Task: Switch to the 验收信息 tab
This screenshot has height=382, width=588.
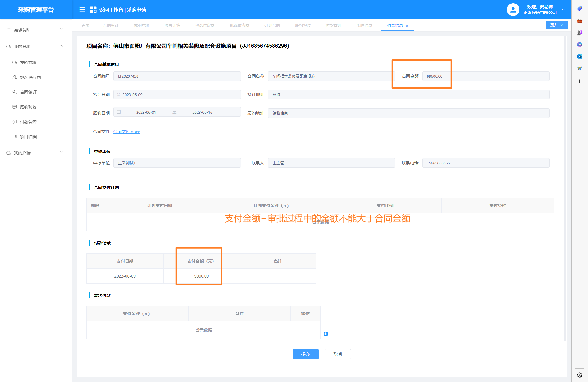Action: (x=364, y=25)
